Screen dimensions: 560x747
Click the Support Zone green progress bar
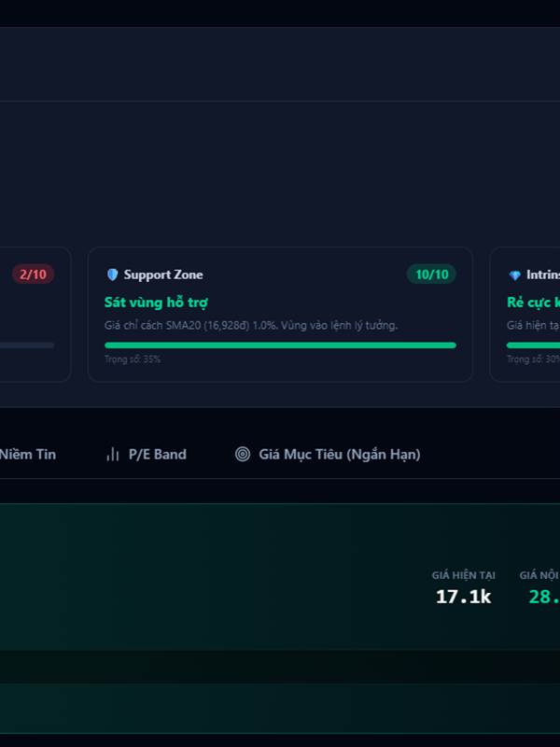pos(280,345)
